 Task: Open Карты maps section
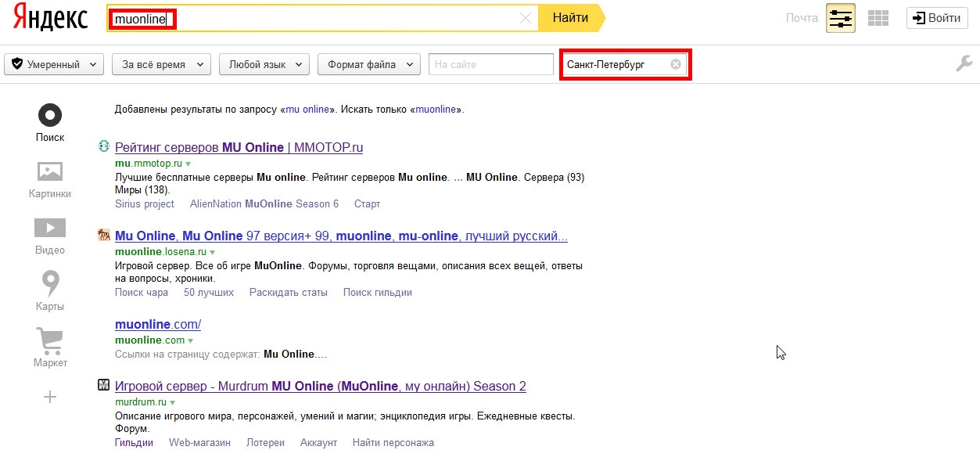tap(50, 291)
